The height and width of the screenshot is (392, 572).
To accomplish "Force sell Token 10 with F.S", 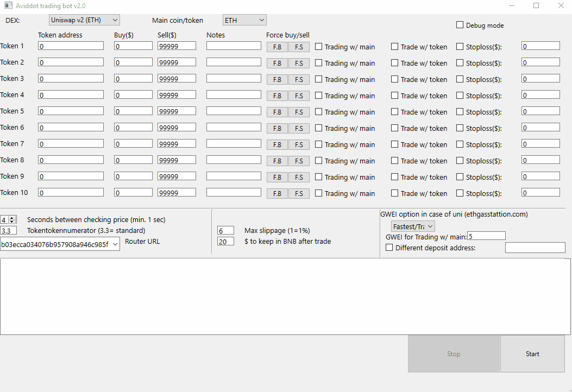I will click(299, 194).
